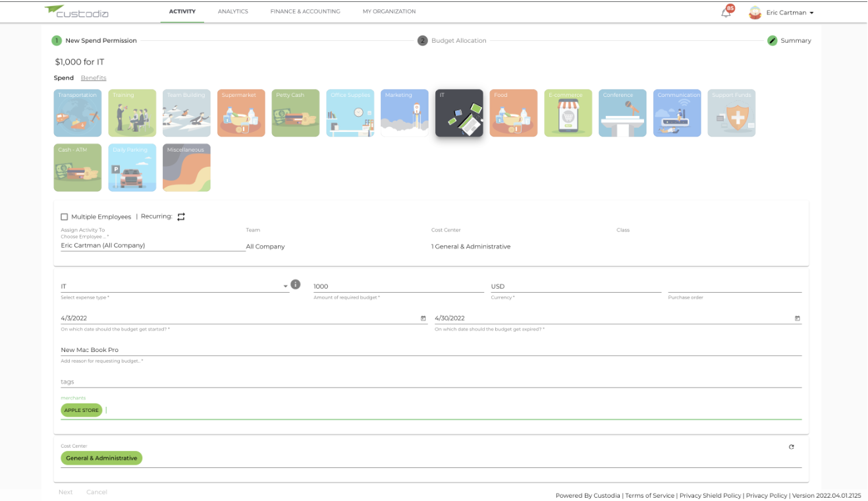Click the APPLE STORE merchant chip
The height and width of the screenshot is (501, 868).
pyautogui.click(x=82, y=410)
